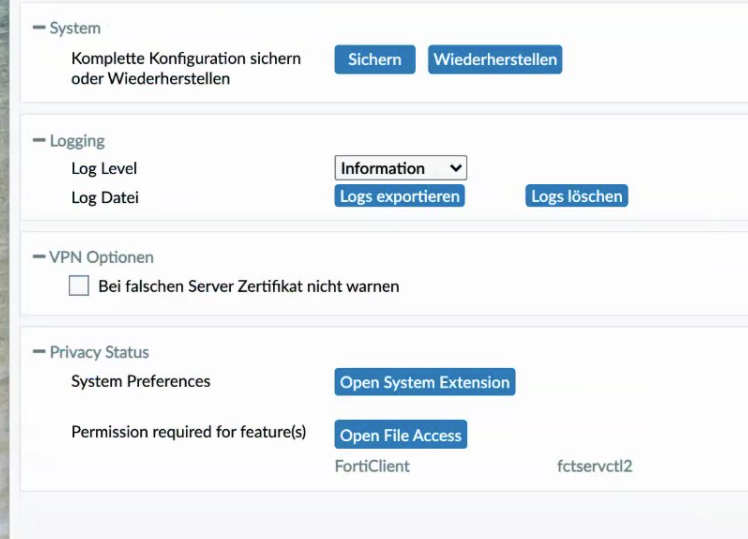Click the Privacy Status heading text
This screenshot has height=539, width=748.
tap(99, 352)
